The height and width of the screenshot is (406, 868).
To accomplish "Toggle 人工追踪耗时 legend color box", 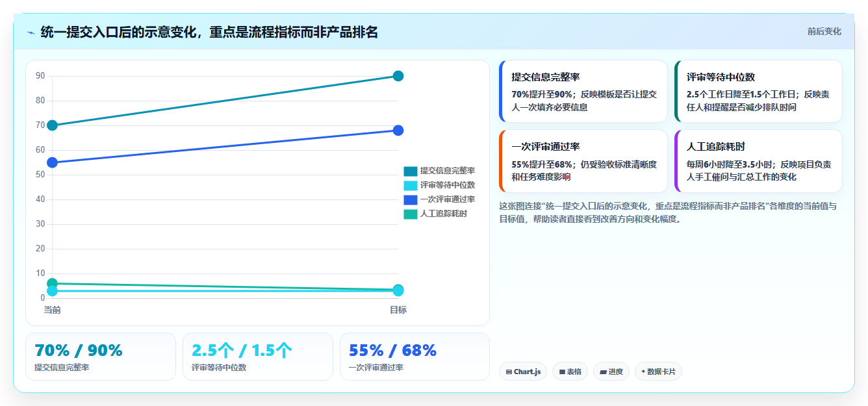I will 411,214.
